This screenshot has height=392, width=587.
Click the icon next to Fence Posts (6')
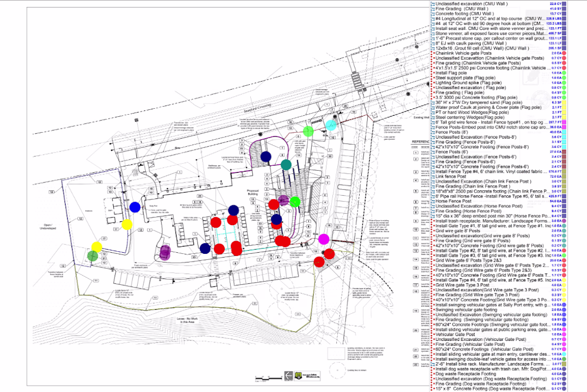point(433,152)
